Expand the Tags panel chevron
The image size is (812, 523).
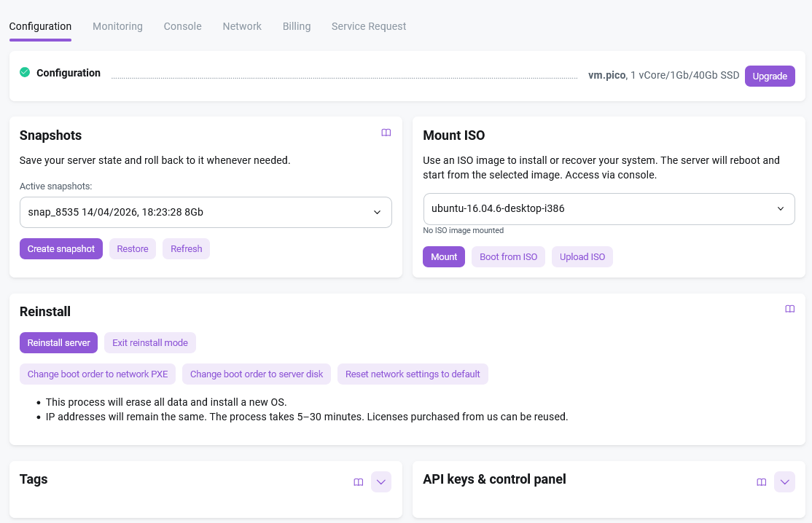click(381, 482)
